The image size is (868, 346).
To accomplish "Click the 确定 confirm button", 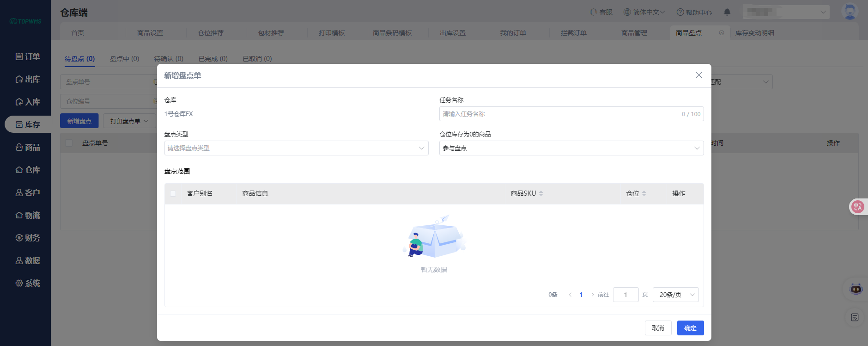I will 690,328.
